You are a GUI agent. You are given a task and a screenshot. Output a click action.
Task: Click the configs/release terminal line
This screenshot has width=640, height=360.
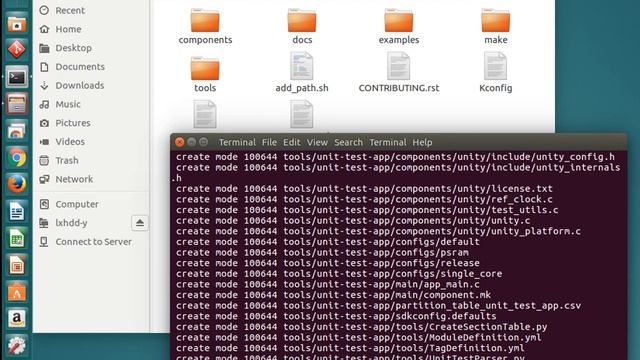328,263
